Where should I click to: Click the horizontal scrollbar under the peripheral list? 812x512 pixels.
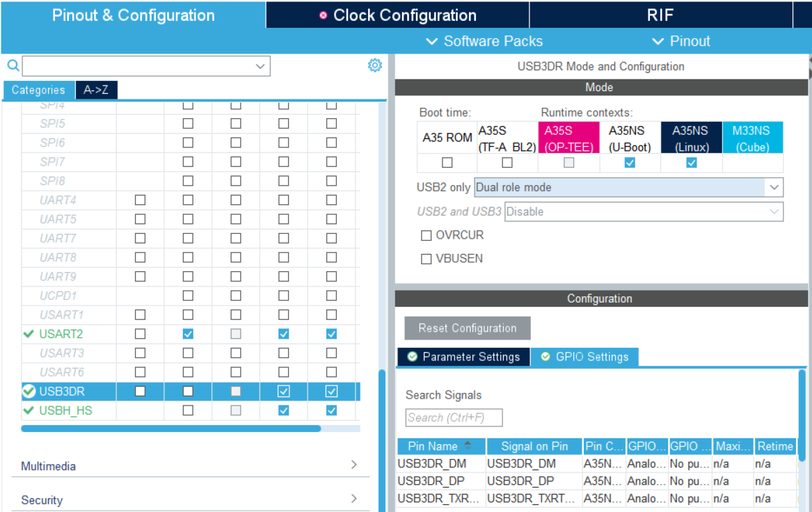point(170,429)
